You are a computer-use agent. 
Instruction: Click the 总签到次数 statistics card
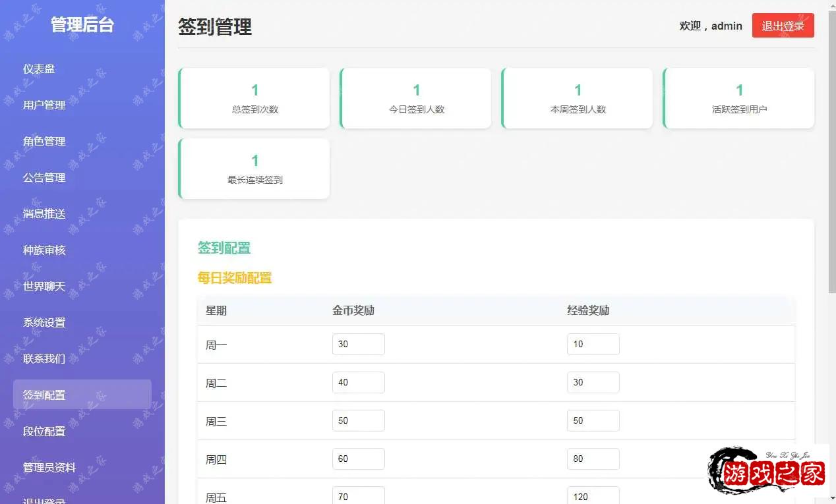[x=254, y=98]
